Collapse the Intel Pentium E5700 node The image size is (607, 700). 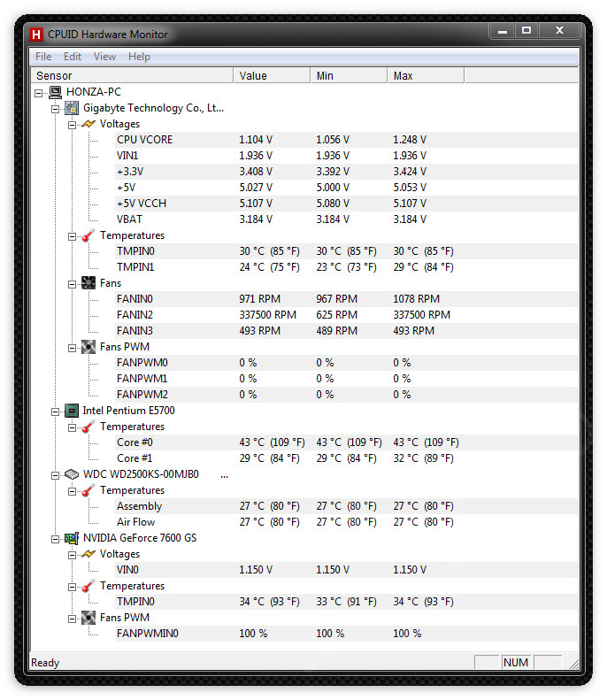pos(56,412)
